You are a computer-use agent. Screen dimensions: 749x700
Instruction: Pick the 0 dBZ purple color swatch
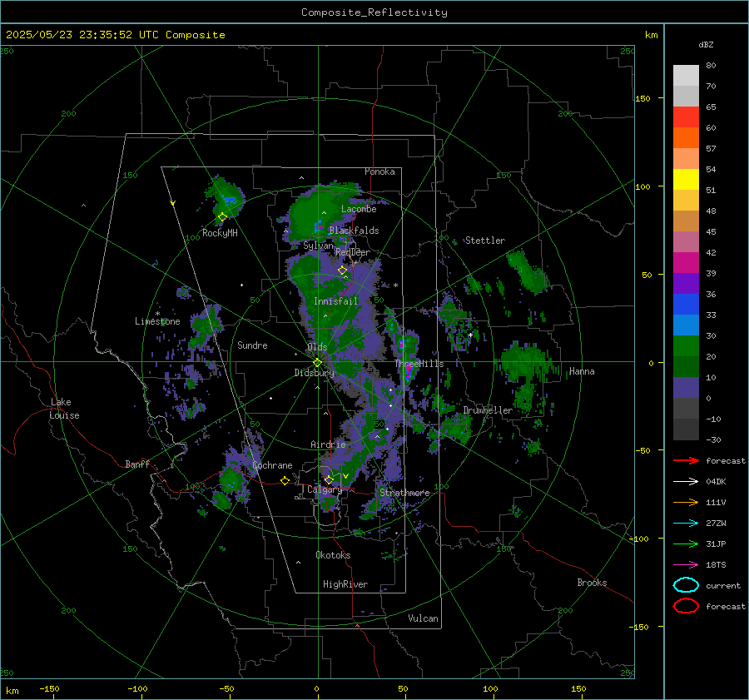(x=686, y=387)
